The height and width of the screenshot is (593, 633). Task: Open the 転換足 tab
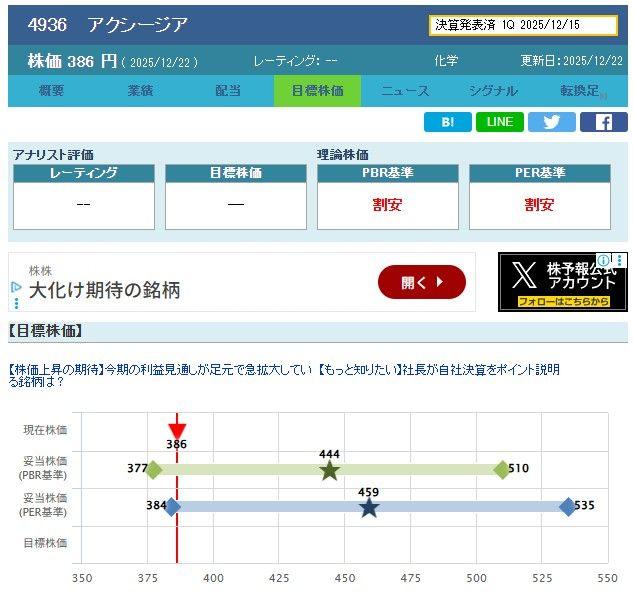point(582,90)
